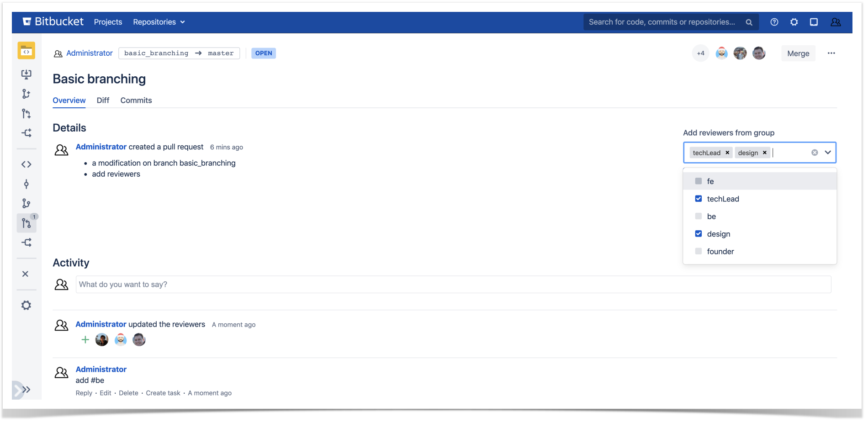Click Administrator link above add #be comment
Image resolution: width=868 pixels, height=422 pixels.
point(101,369)
